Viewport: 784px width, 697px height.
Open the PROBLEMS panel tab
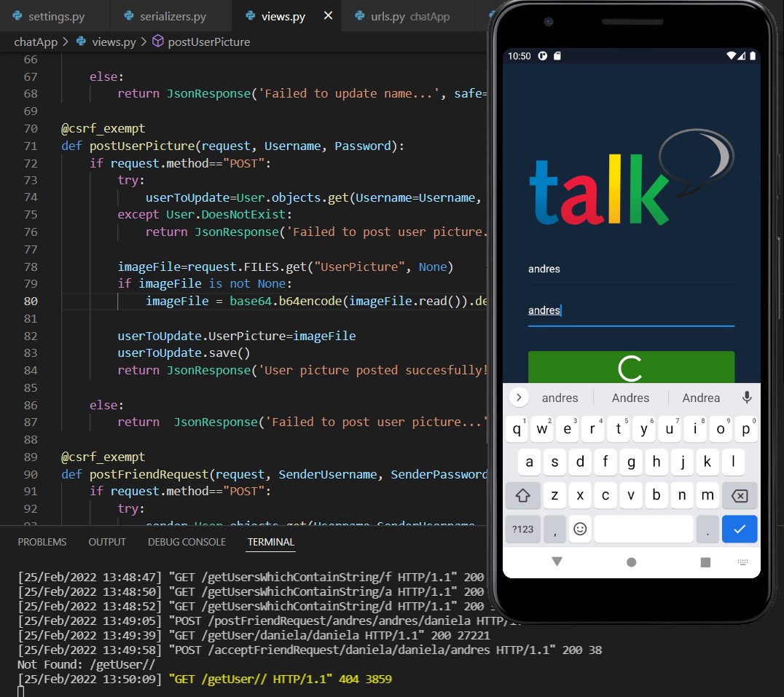42,542
